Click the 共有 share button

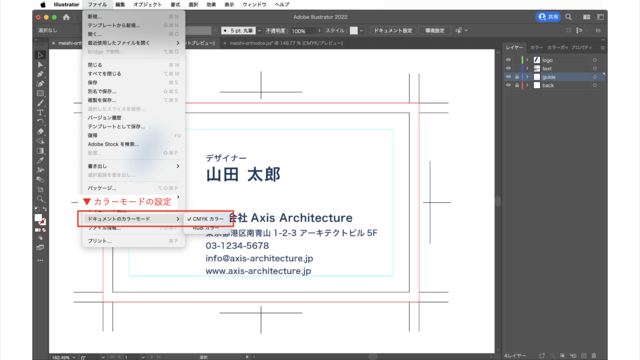pos(548,17)
